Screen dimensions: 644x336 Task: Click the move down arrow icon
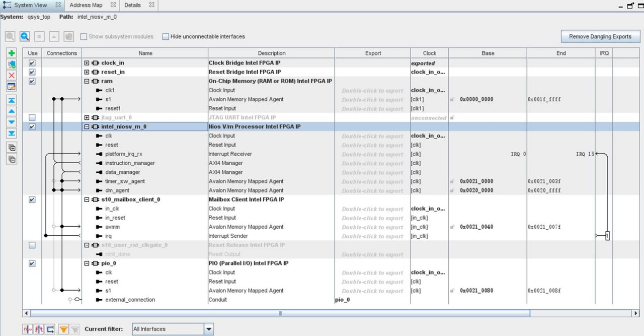click(12, 122)
